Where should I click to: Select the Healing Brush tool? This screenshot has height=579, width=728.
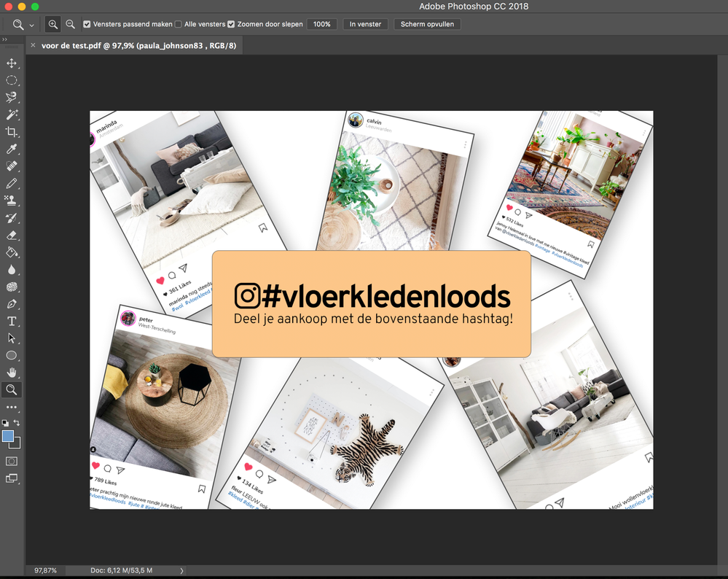12,166
